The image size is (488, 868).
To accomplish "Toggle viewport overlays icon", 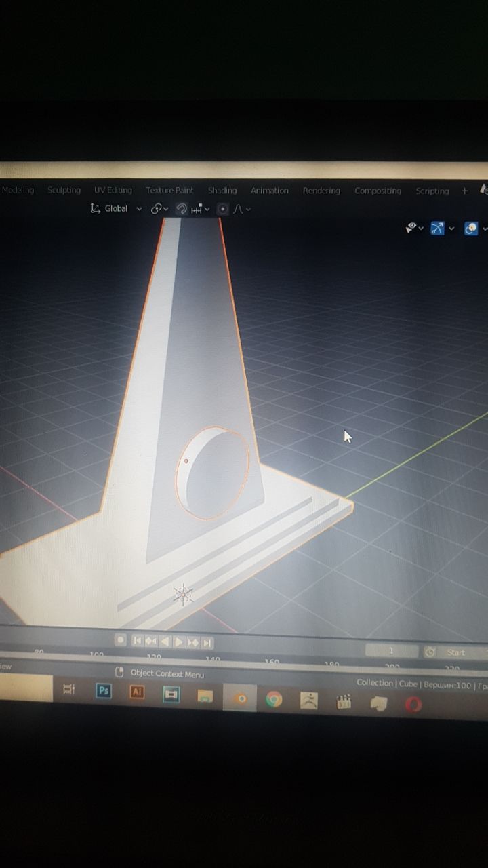I will coord(471,229).
